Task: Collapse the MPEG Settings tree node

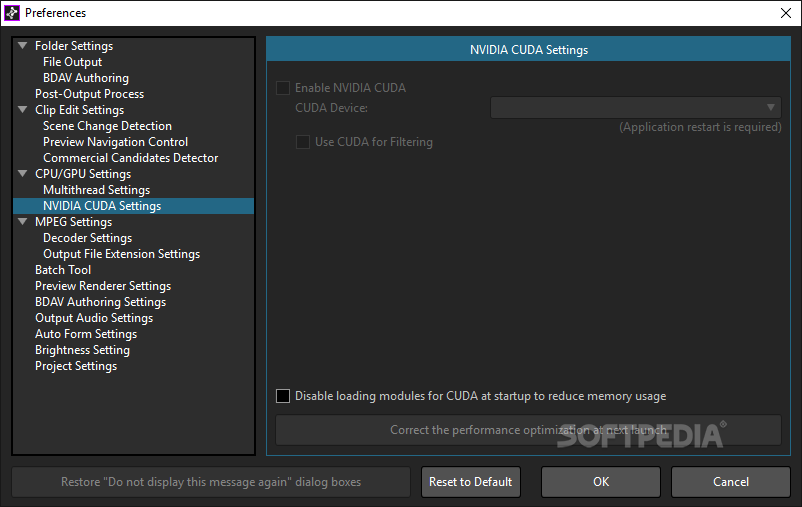Action: point(23,222)
